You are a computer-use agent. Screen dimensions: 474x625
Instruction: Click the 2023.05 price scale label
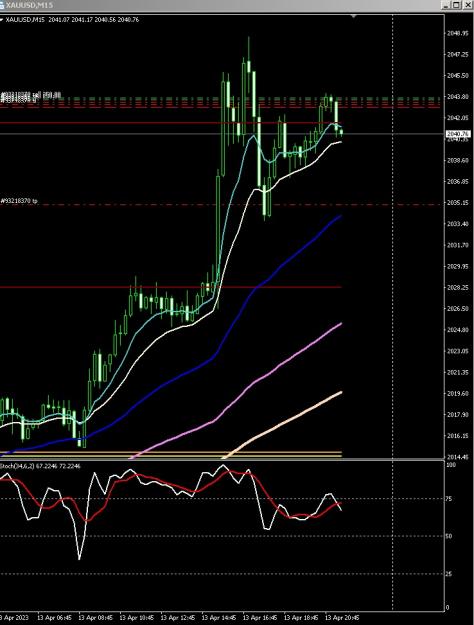tap(457, 351)
